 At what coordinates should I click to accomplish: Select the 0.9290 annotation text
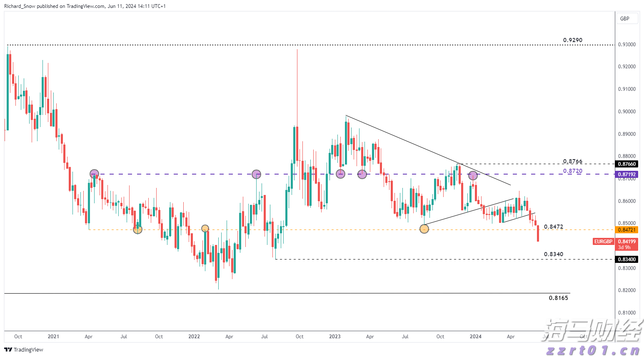point(573,40)
